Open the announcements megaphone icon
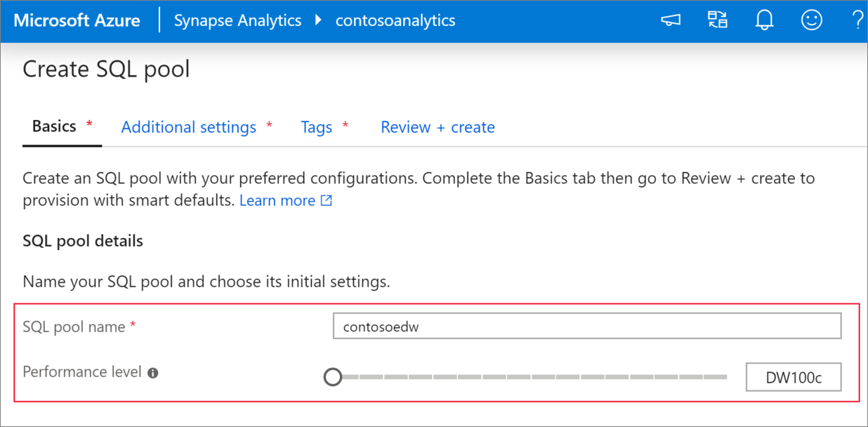Screen dimensions: 868x427 click(x=670, y=20)
